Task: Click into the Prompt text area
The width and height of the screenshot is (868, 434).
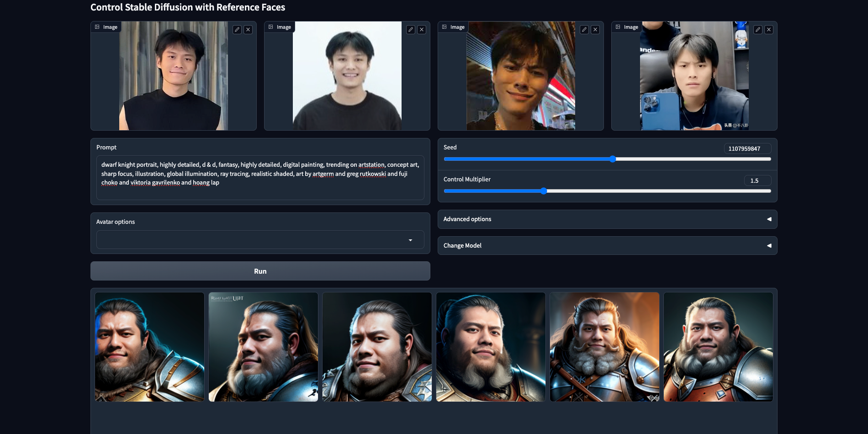Action: (260, 178)
